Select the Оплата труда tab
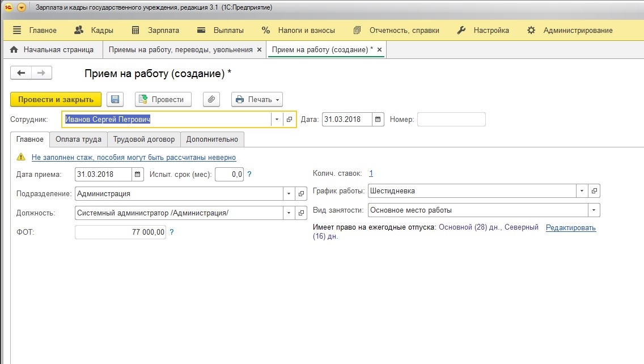Screen dimensions: 644x364 (78, 139)
